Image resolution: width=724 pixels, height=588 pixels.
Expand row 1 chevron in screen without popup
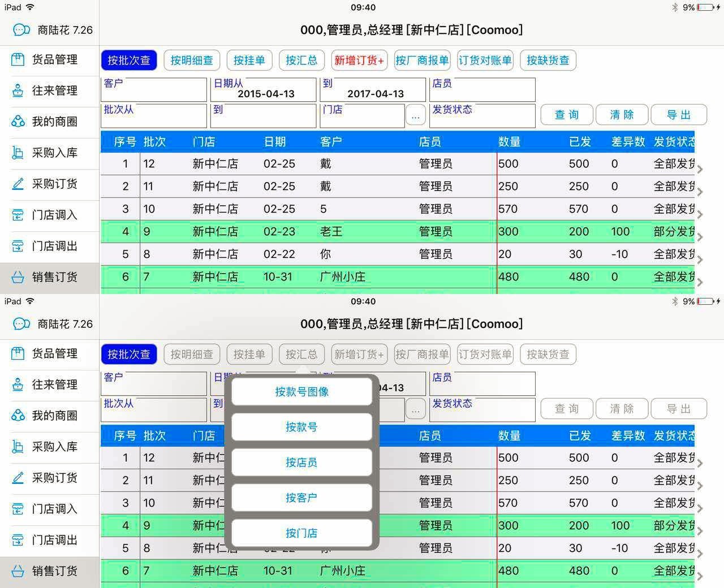(700, 169)
